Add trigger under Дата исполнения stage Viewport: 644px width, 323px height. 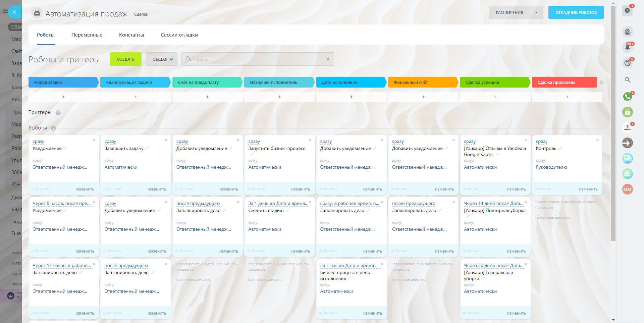(x=351, y=97)
